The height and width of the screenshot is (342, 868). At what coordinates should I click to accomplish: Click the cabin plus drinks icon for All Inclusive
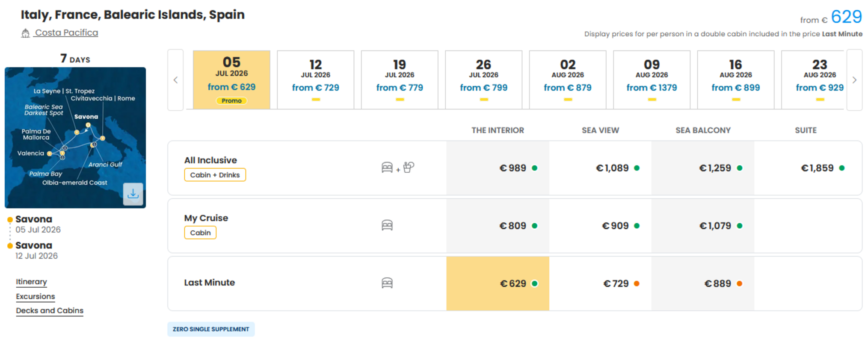(398, 168)
